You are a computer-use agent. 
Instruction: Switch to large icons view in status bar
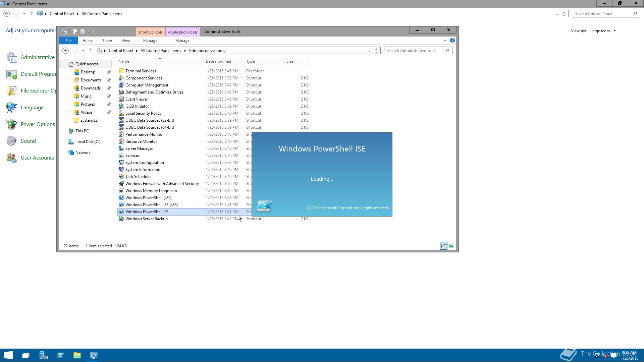click(451, 246)
